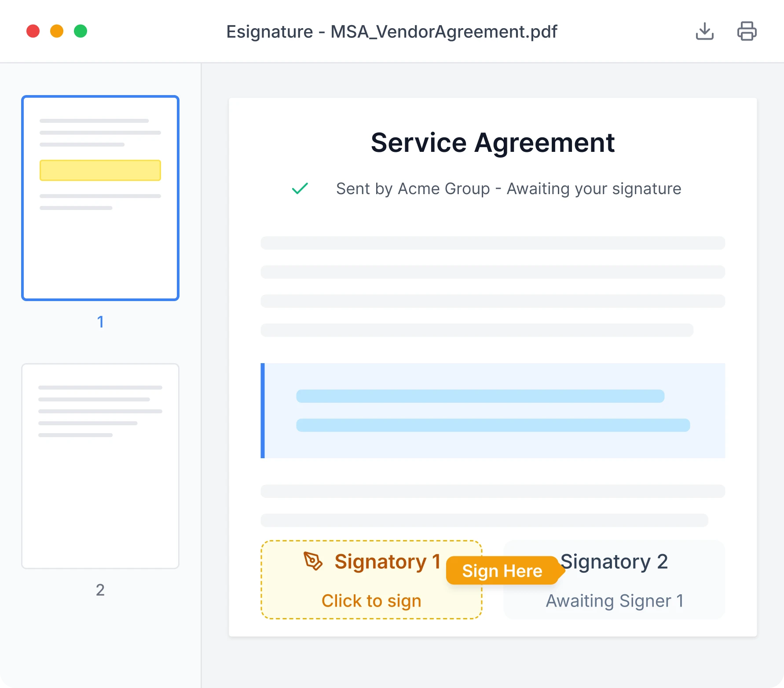Click the 'Click to sign' text
The image size is (784, 688).
371,601
